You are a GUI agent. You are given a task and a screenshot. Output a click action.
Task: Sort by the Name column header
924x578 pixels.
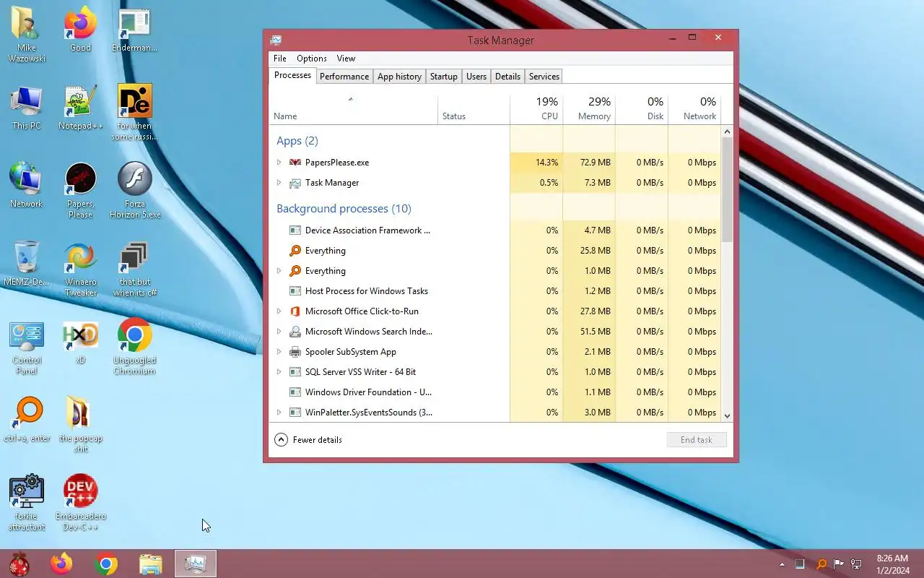point(354,108)
